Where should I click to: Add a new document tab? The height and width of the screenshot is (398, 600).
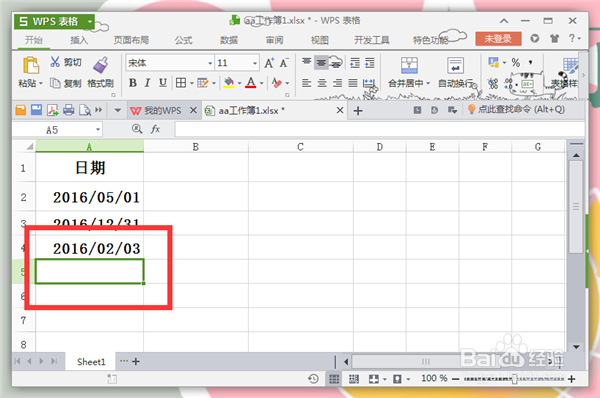(358, 111)
